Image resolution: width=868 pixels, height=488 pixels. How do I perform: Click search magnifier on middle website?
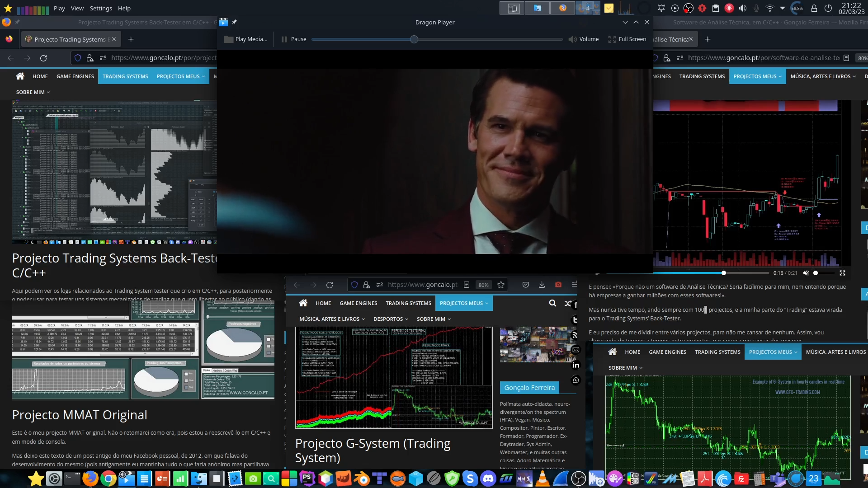[552, 303]
